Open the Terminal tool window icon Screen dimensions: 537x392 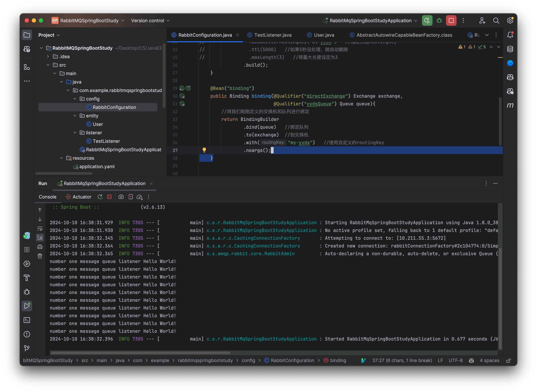27,320
